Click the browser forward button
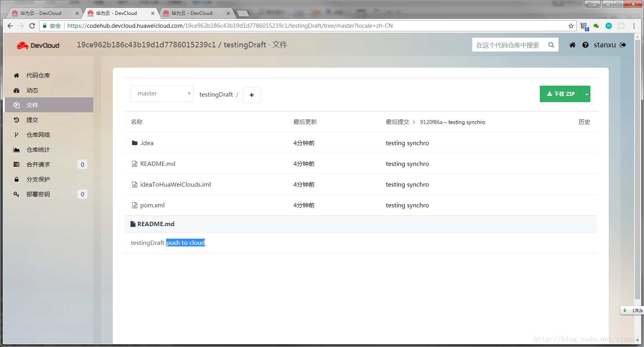 pos(21,26)
